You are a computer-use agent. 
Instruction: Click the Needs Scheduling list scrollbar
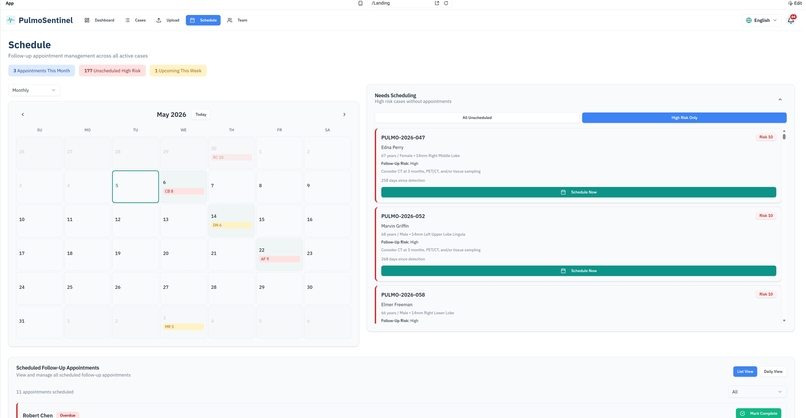(x=784, y=136)
